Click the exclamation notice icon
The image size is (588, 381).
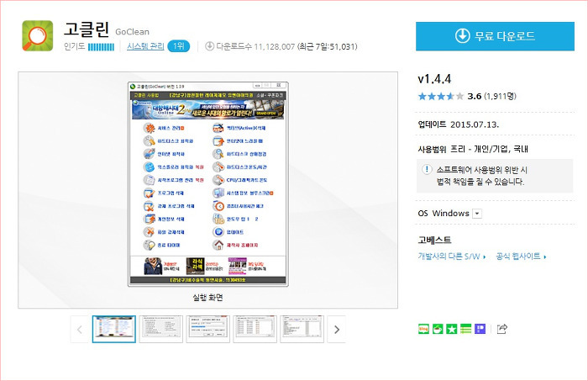(427, 169)
